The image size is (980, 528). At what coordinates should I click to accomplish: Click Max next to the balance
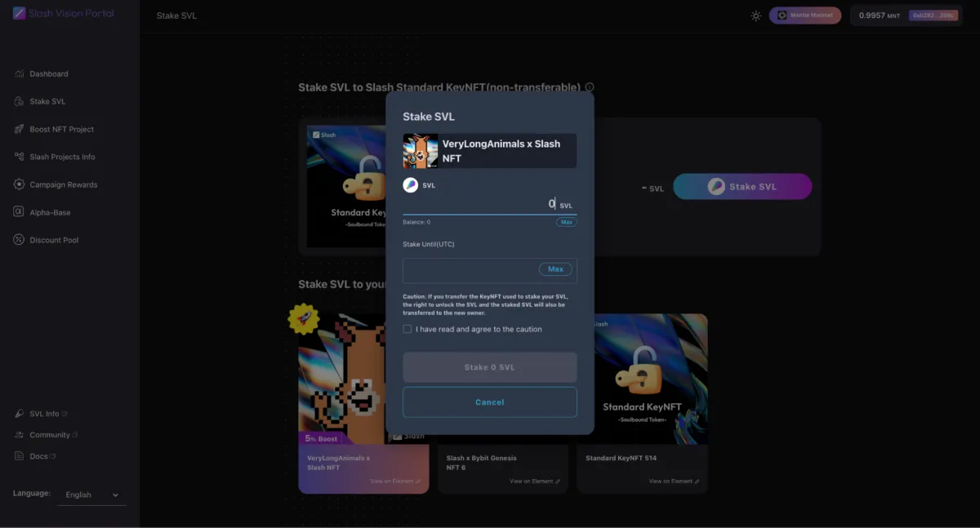(566, 222)
